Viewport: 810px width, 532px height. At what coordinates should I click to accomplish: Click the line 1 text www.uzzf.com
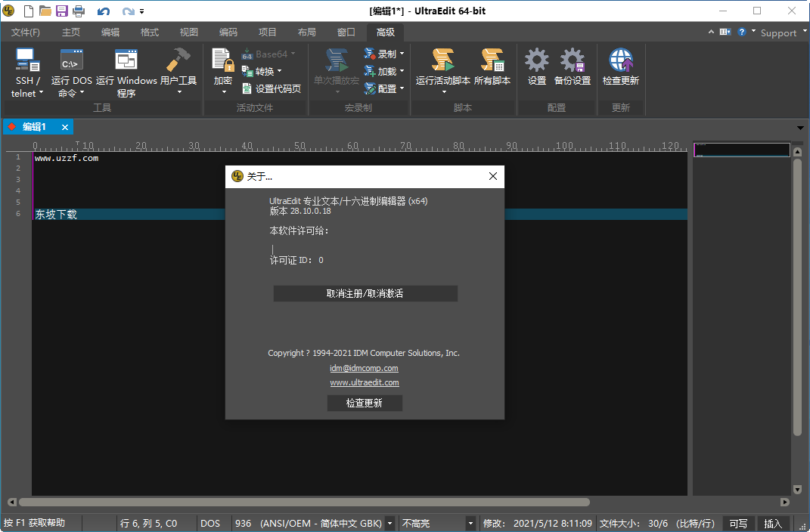click(67, 159)
